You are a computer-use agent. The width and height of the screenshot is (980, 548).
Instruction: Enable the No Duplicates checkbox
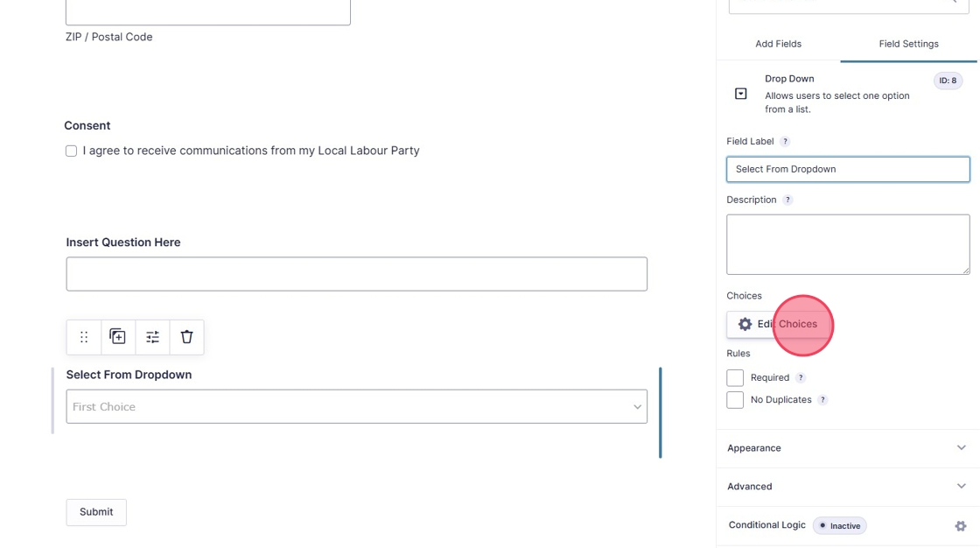(735, 400)
